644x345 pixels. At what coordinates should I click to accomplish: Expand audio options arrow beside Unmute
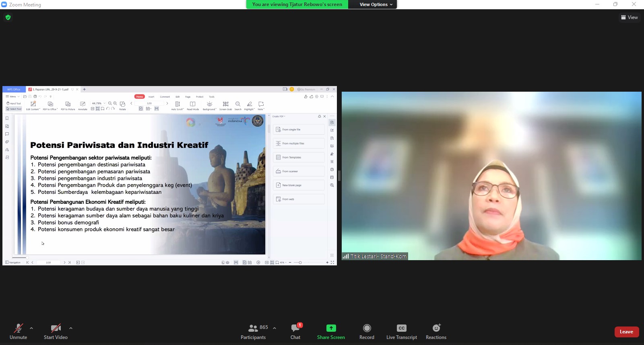(31, 328)
